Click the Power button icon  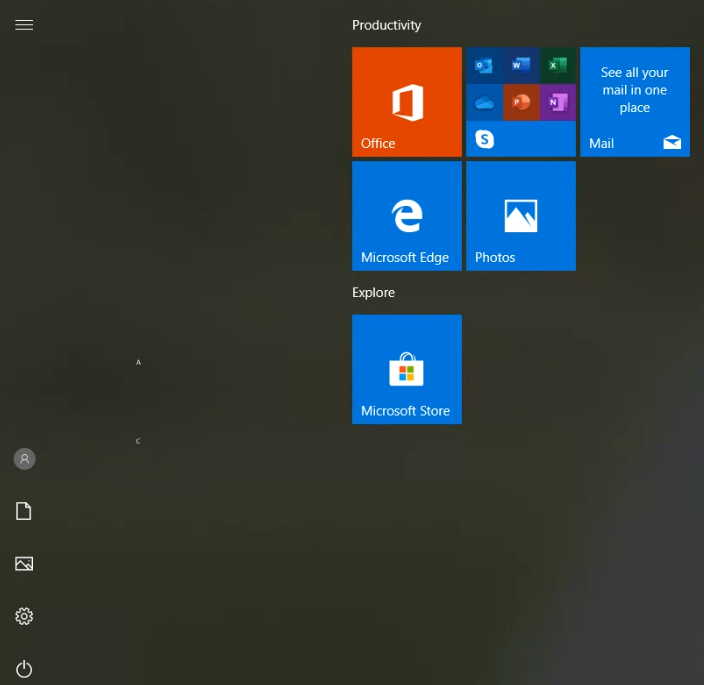pyautogui.click(x=24, y=669)
